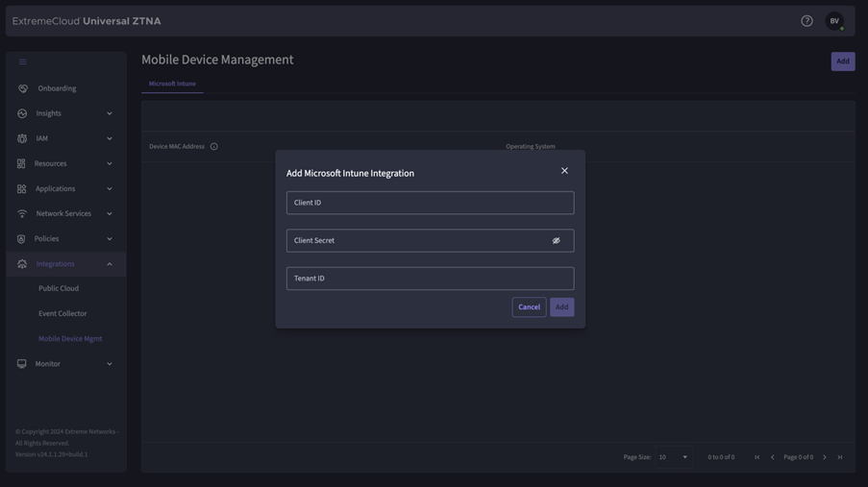Collapse sidebar using hamburger menu icon

click(x=23, y=62)
